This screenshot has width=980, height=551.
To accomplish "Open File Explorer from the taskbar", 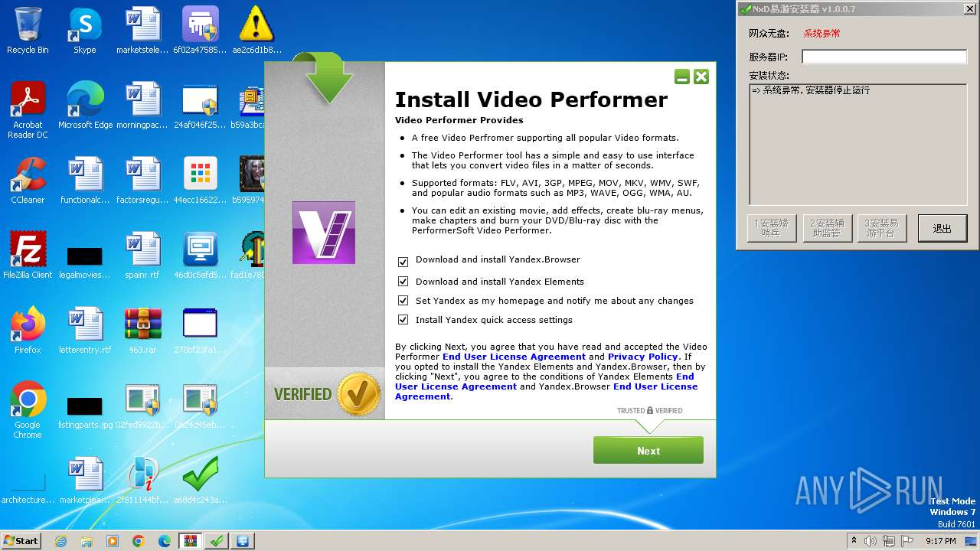I will click(87, 540).
